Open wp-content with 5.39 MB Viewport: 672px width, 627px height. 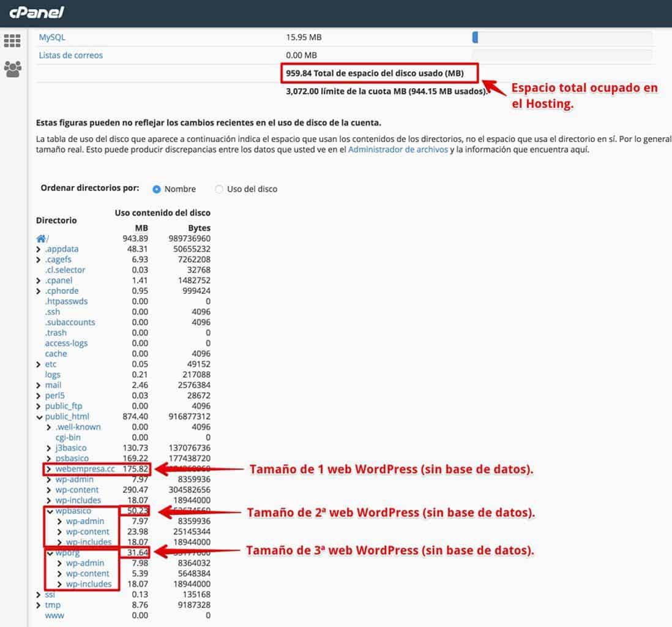coord(88,574)
